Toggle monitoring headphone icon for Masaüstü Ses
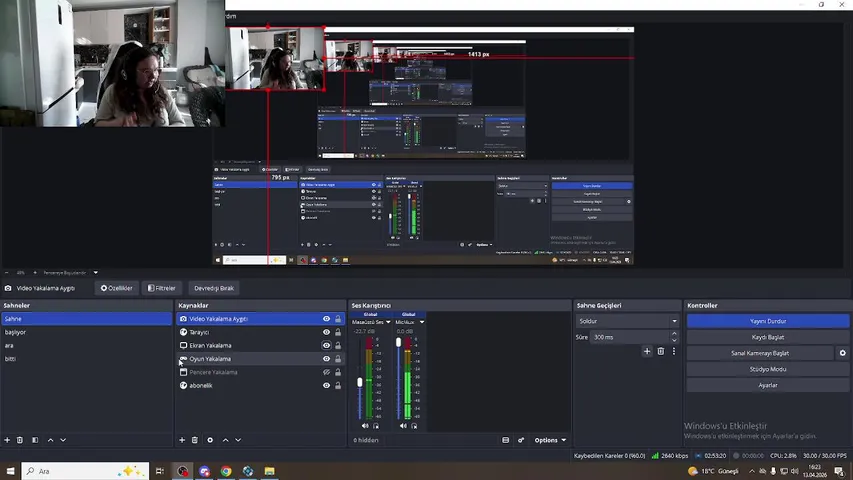Image resolution: width=853 pixels, height=480 pixels. click(376, 426)
